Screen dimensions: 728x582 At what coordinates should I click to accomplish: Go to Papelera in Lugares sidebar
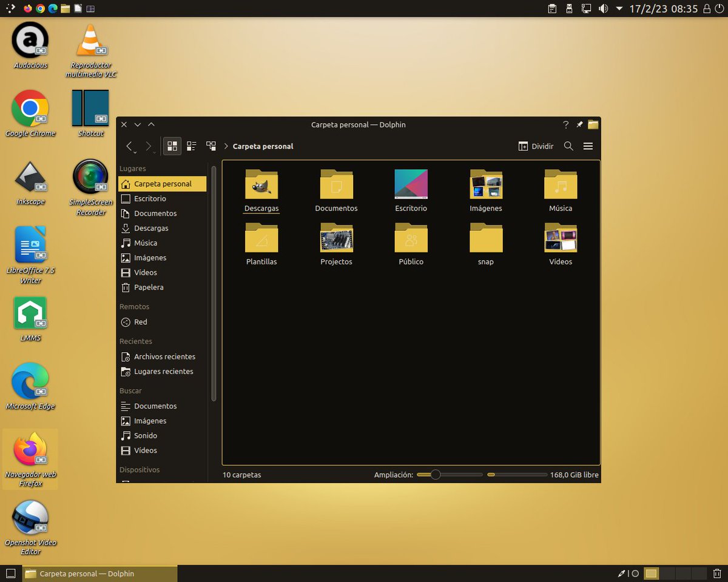point(162,287)
